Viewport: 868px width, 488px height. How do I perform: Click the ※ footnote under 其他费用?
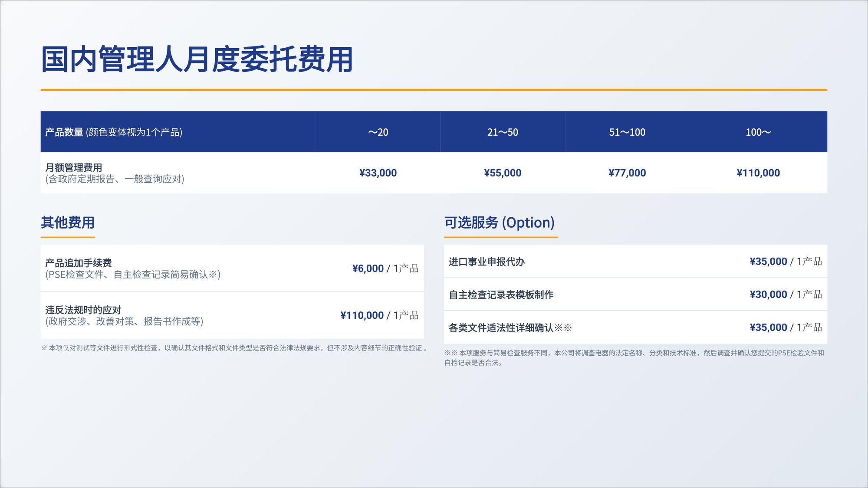(234, 347)
